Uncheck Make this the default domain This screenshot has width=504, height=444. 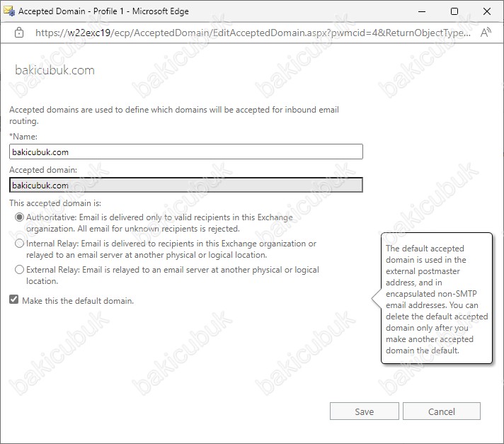[14, 300]
